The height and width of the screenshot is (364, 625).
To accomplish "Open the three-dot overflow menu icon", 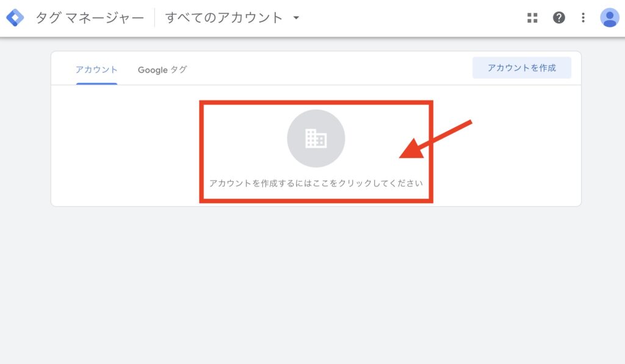I will (582, 18).
